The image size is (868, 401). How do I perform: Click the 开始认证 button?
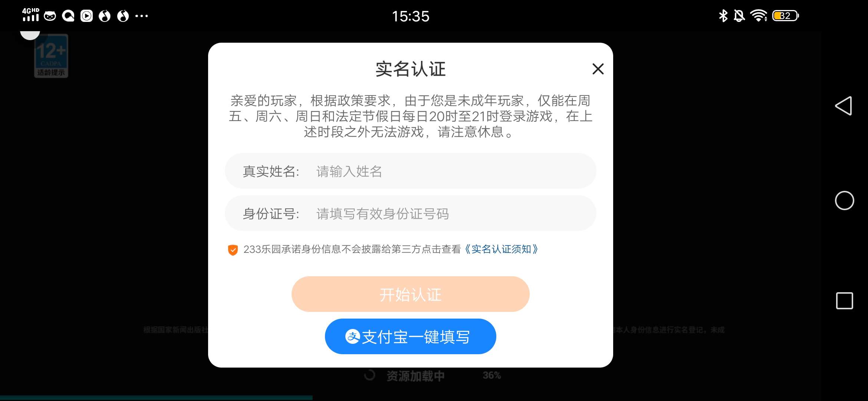click(410, 294)
